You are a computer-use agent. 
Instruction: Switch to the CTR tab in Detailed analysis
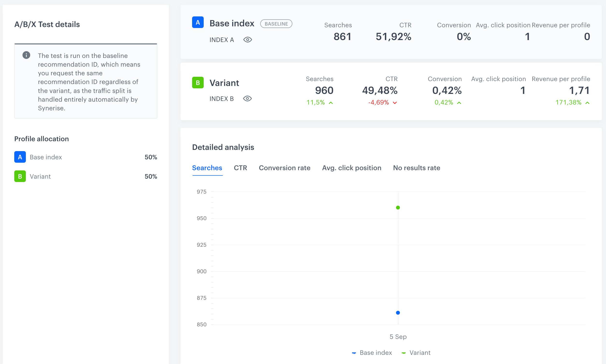(x=240, y=168)
